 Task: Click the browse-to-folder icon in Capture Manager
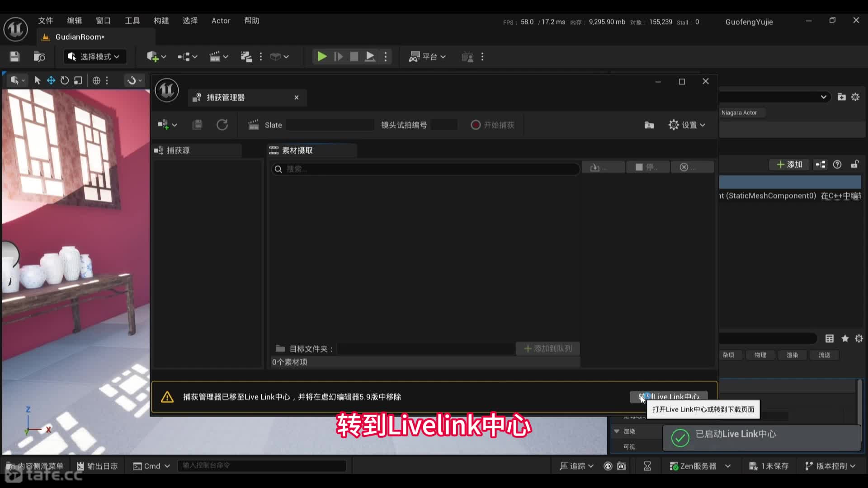(649, 125)
